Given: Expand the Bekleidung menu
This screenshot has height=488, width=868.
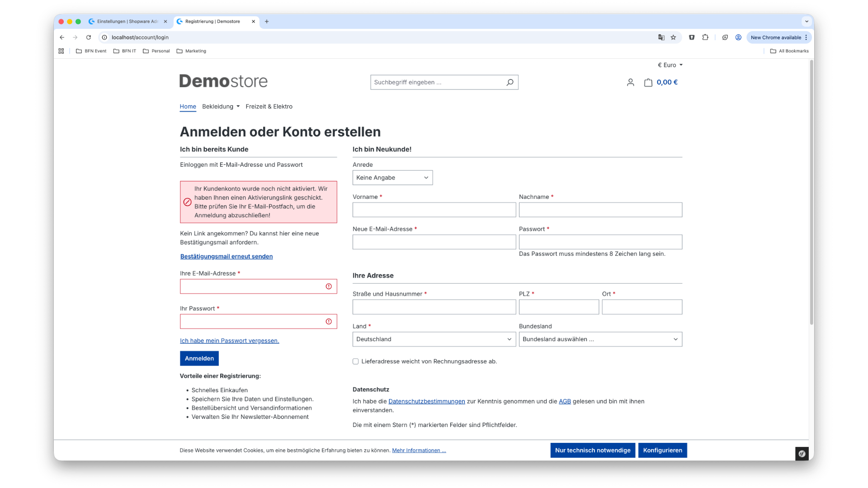Looking at the screenshot, I should click(221, 107).
